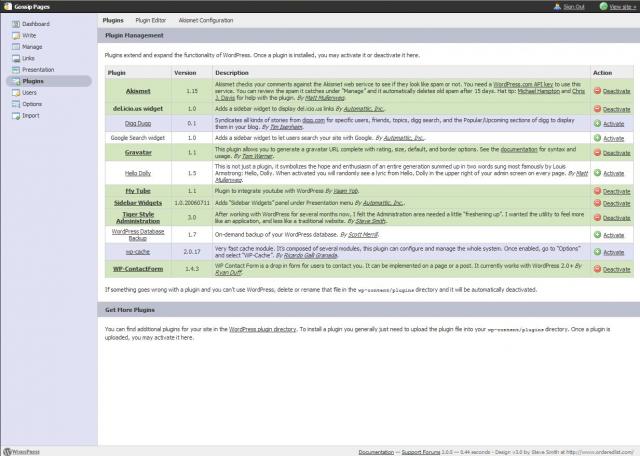The image size is (640, 456).
Task: Click Ricardo Galli Granada author link
Action: pos(310,255)
